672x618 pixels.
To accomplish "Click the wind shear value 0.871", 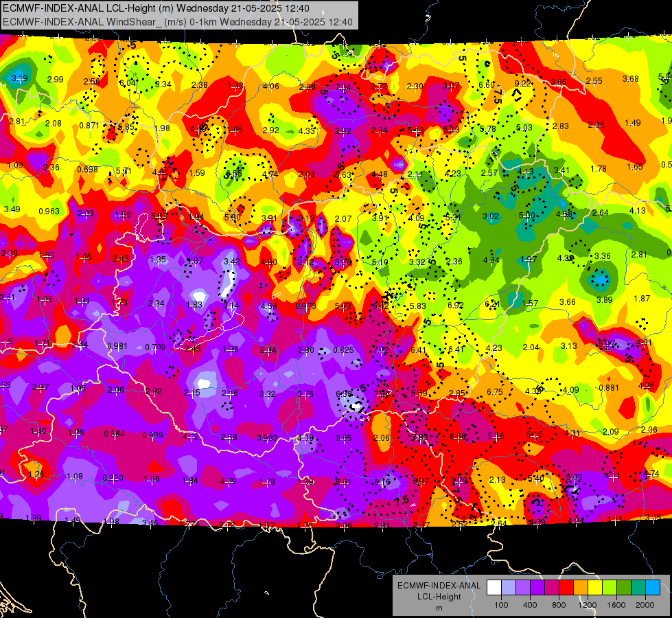I will coord(89,125).
